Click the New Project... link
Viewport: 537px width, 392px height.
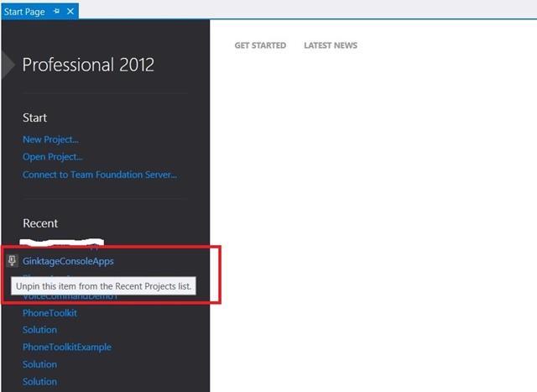point(50,139)
